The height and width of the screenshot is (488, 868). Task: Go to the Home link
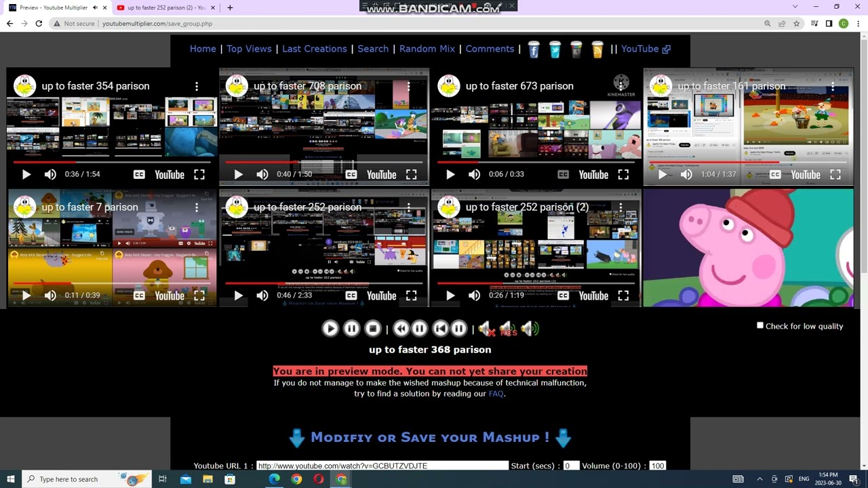[x=203, y=49]
